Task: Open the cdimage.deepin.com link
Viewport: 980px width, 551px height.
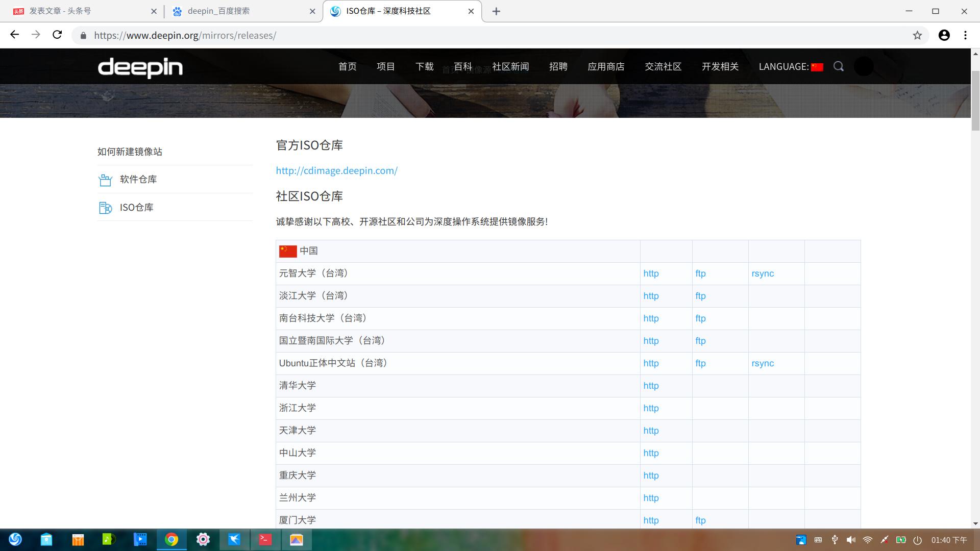Action: pos(336,170)
